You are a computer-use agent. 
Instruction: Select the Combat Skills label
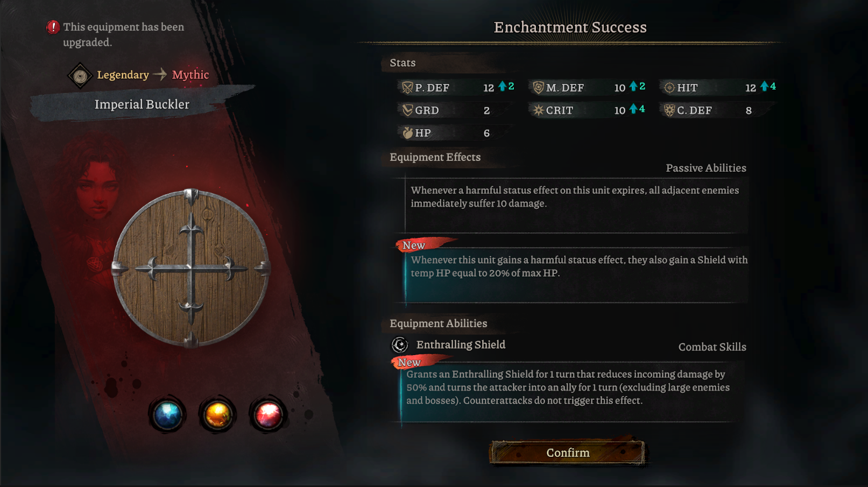pyautogui.click(x=712, y=347)
